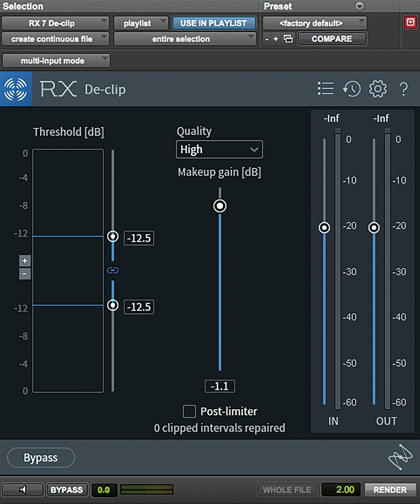Click the upper threshold slider handle
Screen dimensions: 420x504
coord(113,236)
